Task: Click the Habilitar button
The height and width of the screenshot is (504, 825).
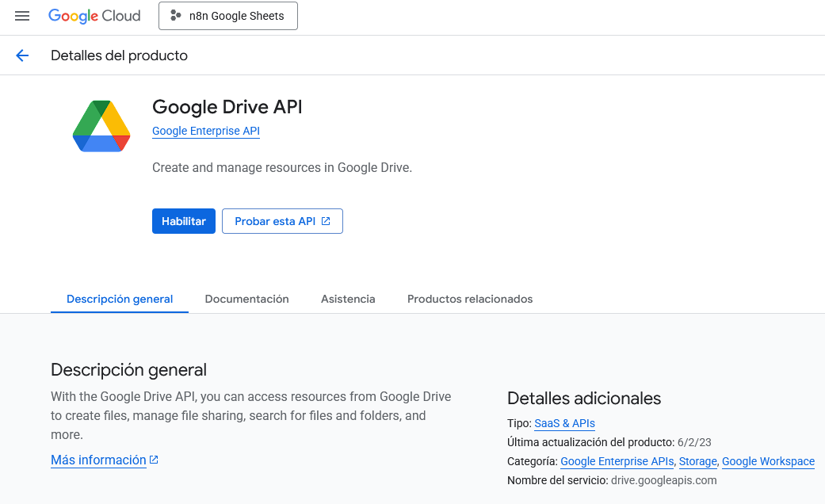Action: pos(183,221)
